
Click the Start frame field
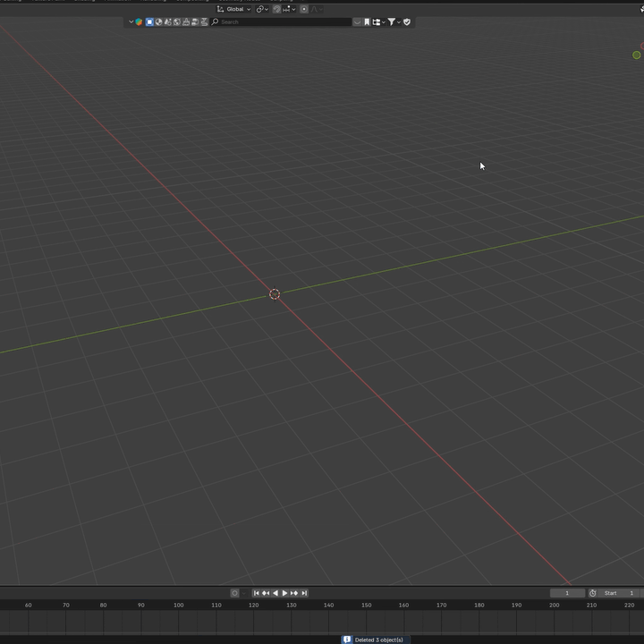point(621,593)
